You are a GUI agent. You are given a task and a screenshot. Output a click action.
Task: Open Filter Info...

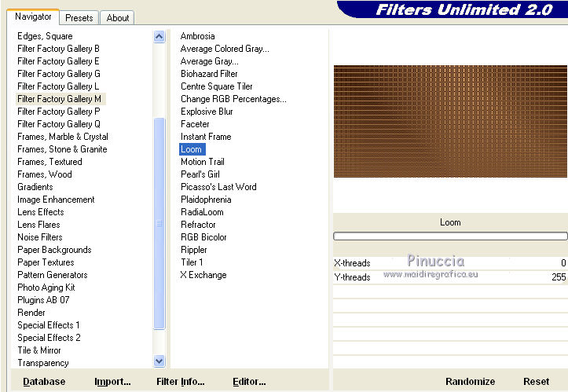[x=181, y=382]
